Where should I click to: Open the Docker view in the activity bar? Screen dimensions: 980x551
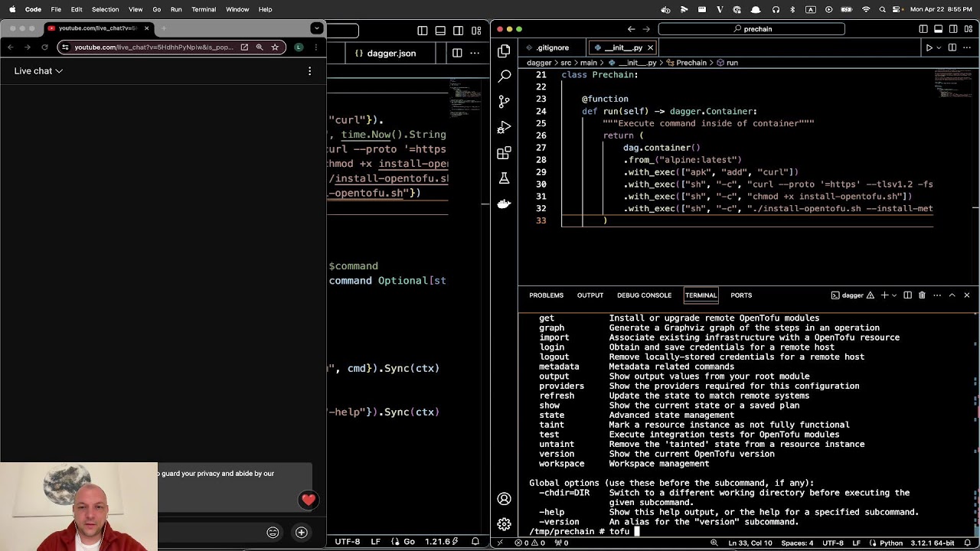click(x=504, y=204)
